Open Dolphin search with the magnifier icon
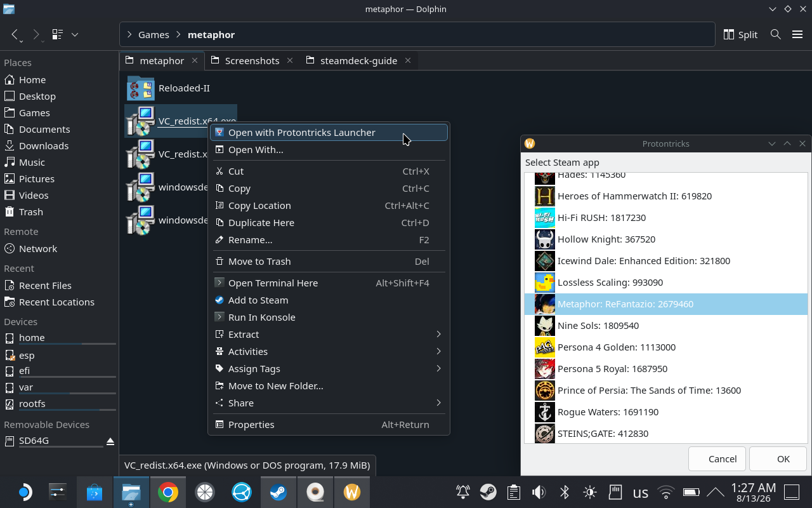 point(775,34)
